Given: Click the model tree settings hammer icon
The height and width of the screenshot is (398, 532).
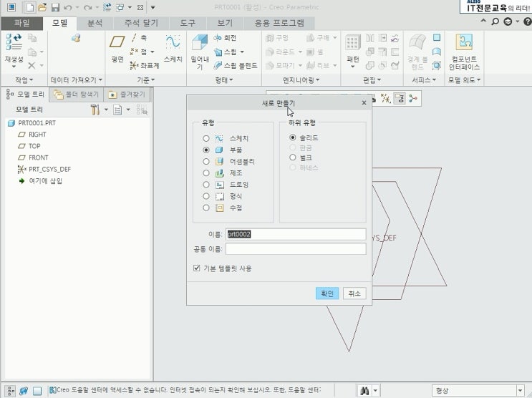Looking at the screenshot, I should [95, 110].
